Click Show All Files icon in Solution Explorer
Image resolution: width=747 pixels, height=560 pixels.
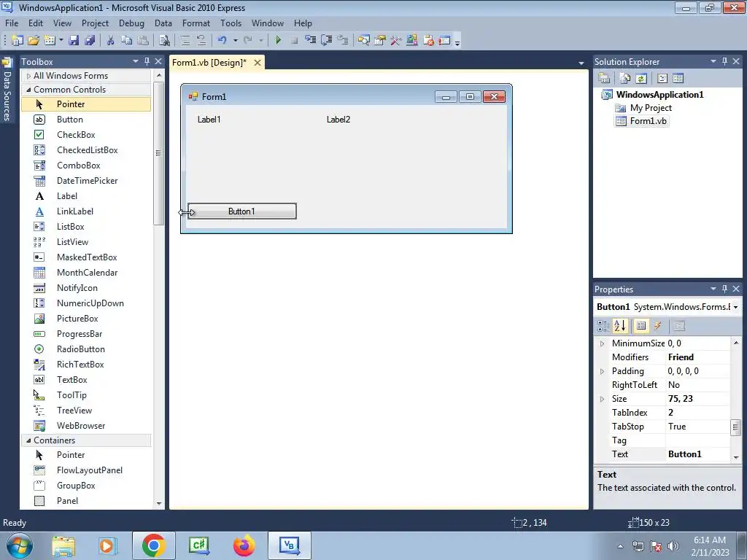[624, 78]
